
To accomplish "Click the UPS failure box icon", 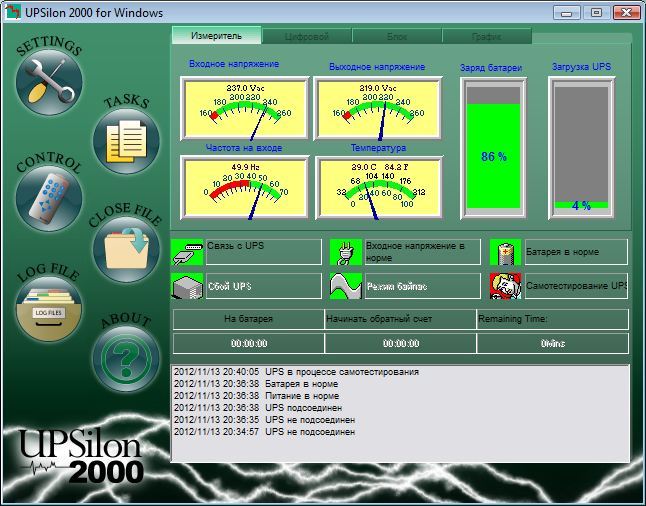I will 187,286.
